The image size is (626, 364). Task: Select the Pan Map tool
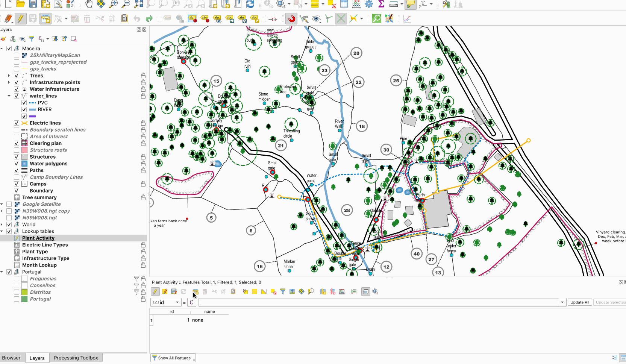tap(89, 4)
